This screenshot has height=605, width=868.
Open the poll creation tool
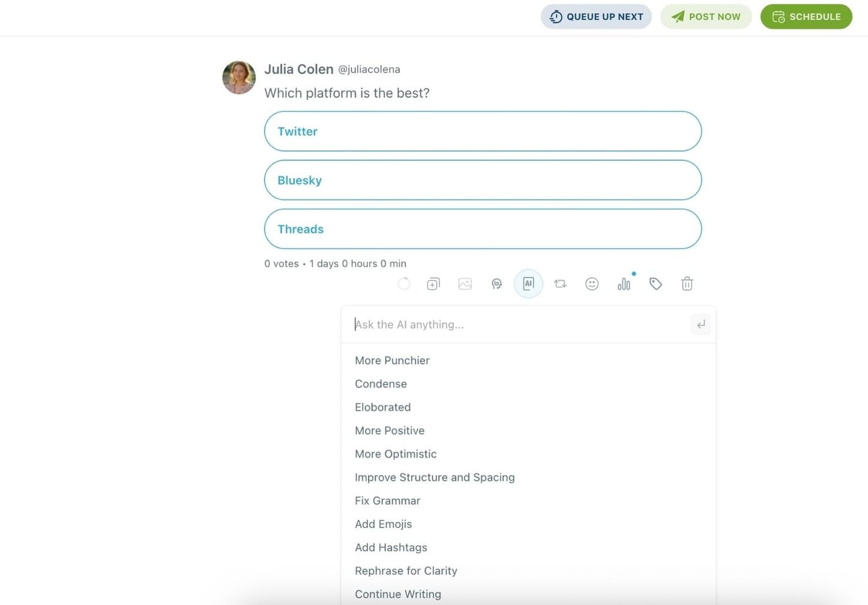tap(623, 283)
